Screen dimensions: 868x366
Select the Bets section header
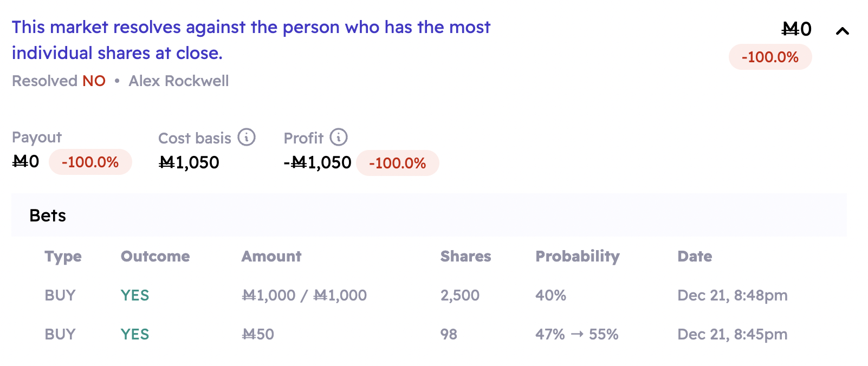[48, 215]
